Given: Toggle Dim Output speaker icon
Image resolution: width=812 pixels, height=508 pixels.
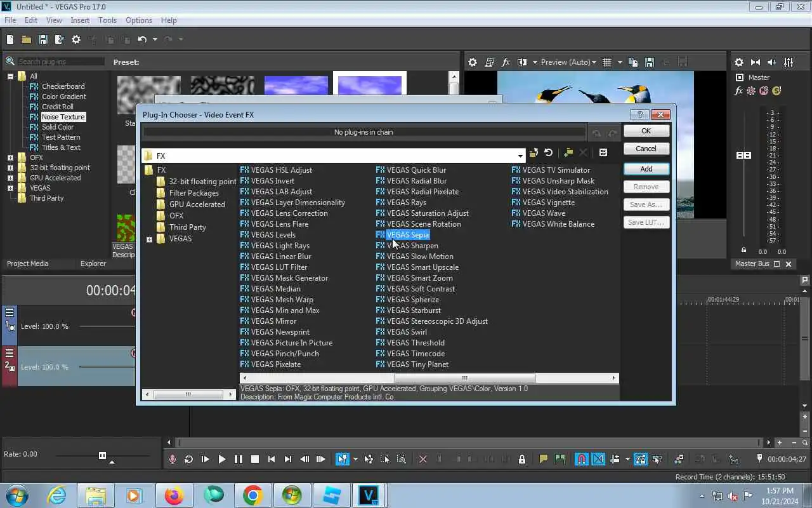Looking at the screenshot, I should pyautogui.click(x=772, y=62).
